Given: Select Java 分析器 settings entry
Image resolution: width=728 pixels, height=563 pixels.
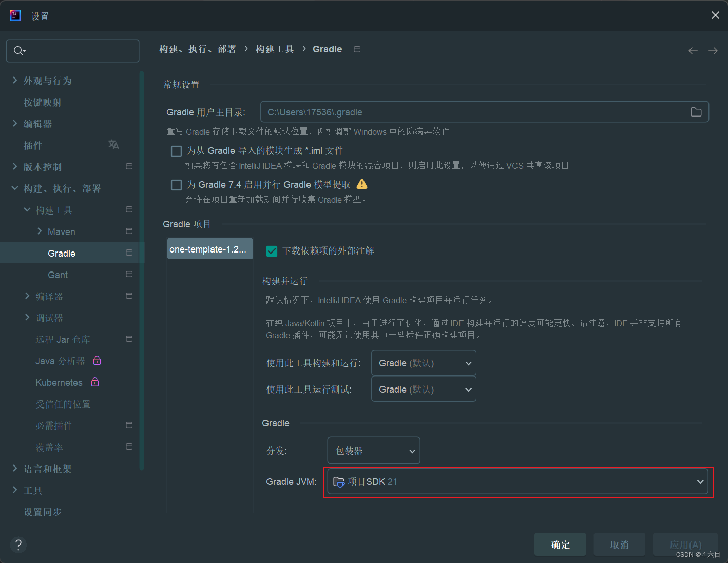Looking at the screenshot, I should 60,361.
